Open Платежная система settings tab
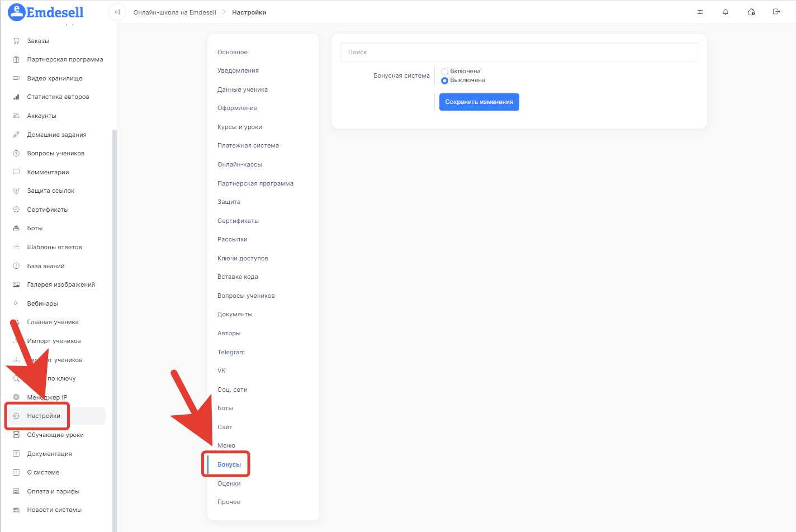 [x=248, y=145]
